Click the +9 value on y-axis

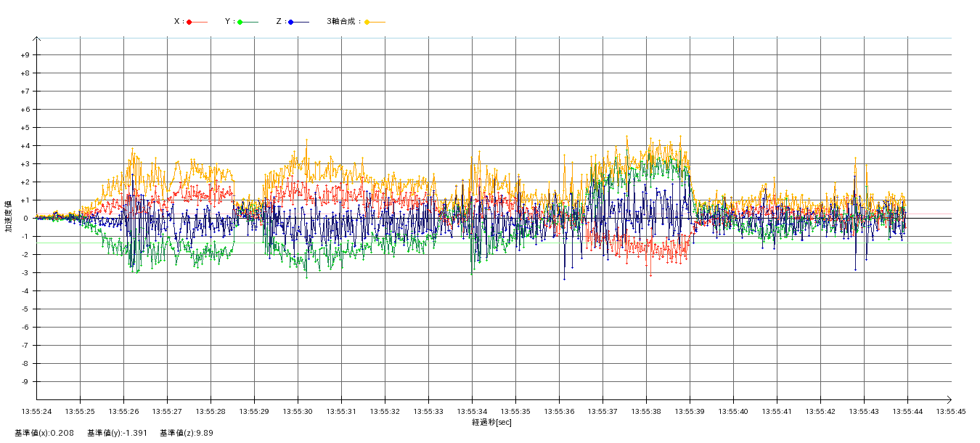point(25,55)
